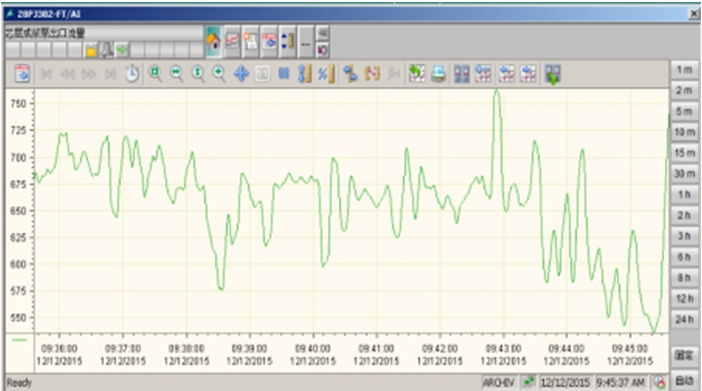Set time range to 10 m
Screen dimensions: 702x391
(x=684, y=132)
